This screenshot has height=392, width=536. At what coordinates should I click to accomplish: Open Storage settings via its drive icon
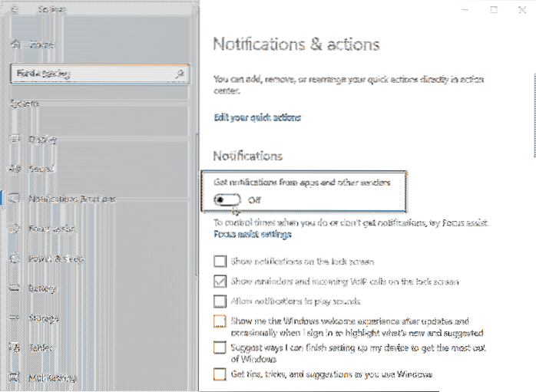pyautogui.click(x=15, y=318)
